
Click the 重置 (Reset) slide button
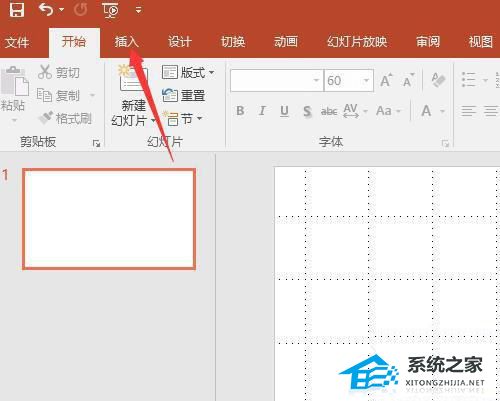(x=183, y=96)
